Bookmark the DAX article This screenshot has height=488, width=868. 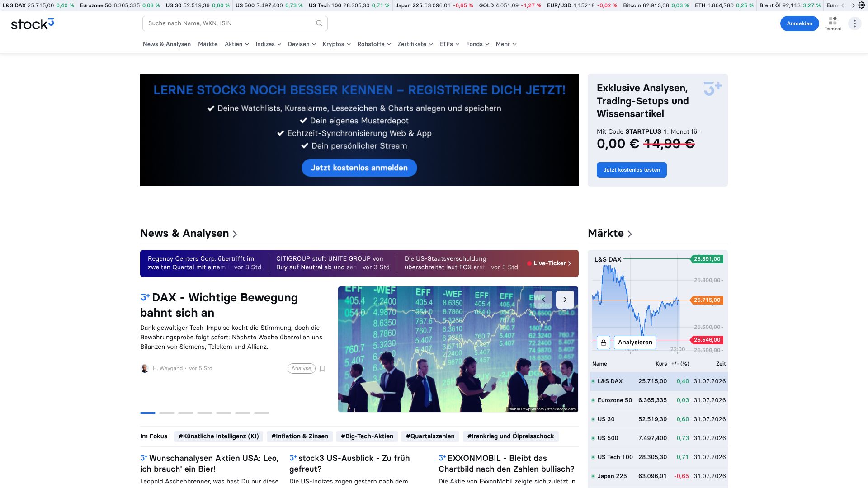point(323,369)
